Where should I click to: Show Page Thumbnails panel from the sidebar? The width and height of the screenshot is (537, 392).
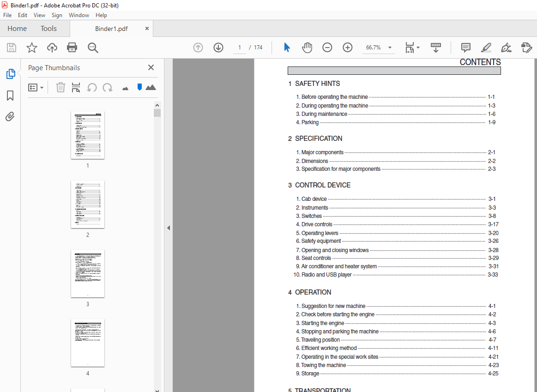[x=10, y=73]
